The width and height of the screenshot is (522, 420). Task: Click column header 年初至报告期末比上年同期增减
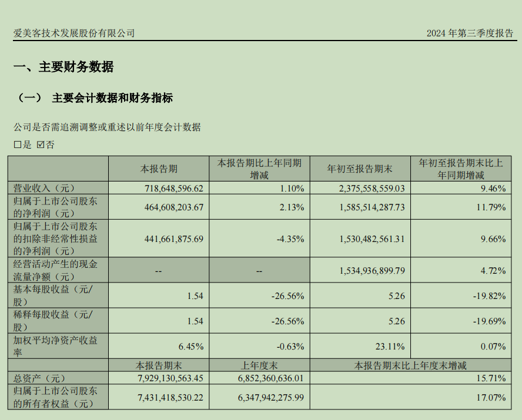[461, 169]
